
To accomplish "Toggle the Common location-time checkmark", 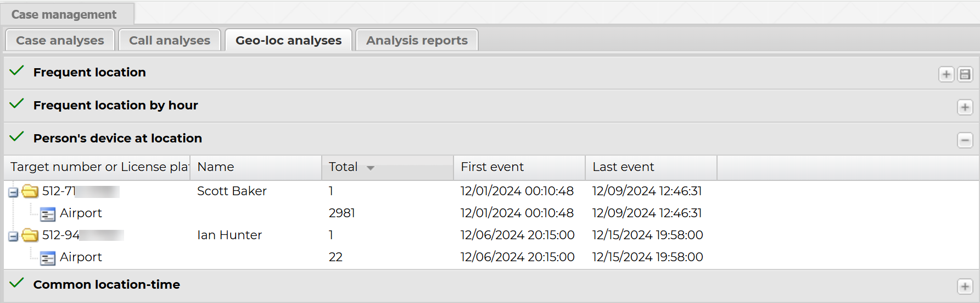I will (x=17, y=283).
